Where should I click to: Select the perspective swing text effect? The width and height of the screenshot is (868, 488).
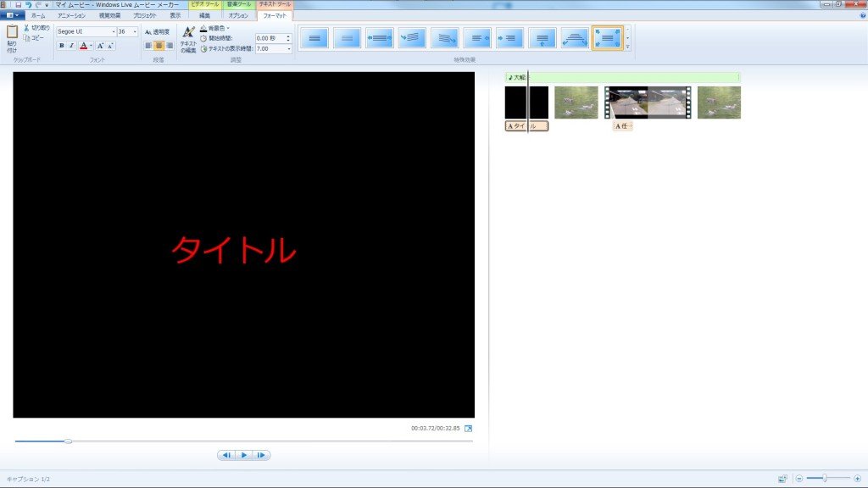coord(575,38)
